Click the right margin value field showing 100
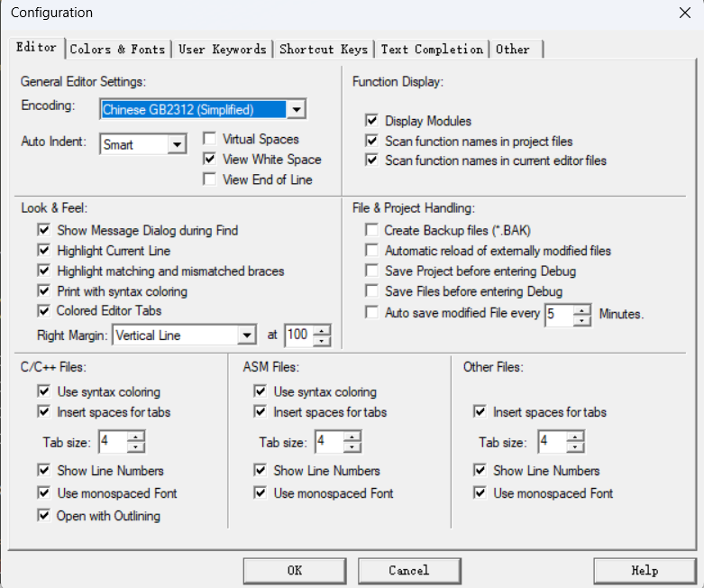Screen dimensions: 704x588 coord(299,335)
